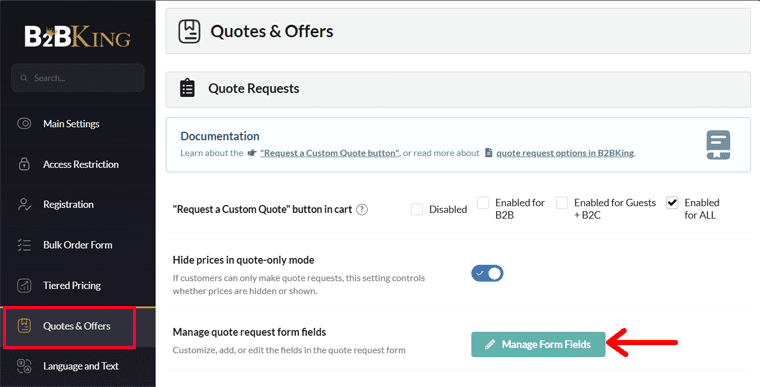Viewport: 760px width, 387px height.
Task: Click the search magnifier icon
Action: [23, 78]
